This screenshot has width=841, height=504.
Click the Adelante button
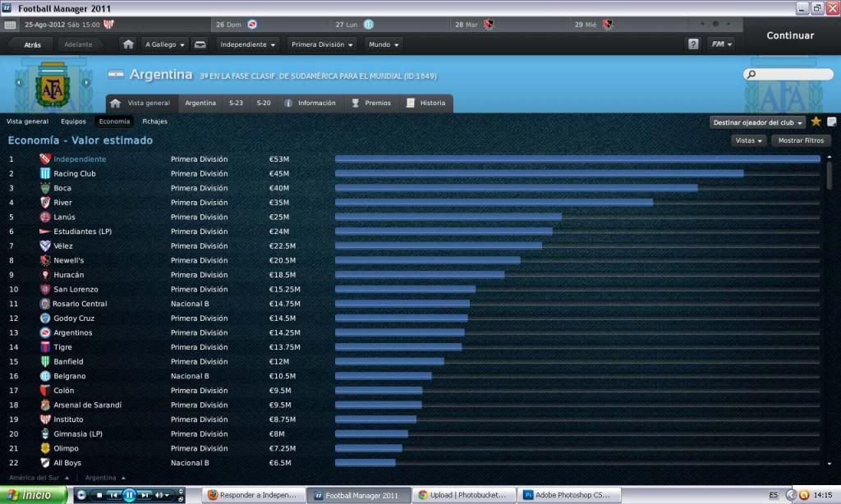[78, 45]
